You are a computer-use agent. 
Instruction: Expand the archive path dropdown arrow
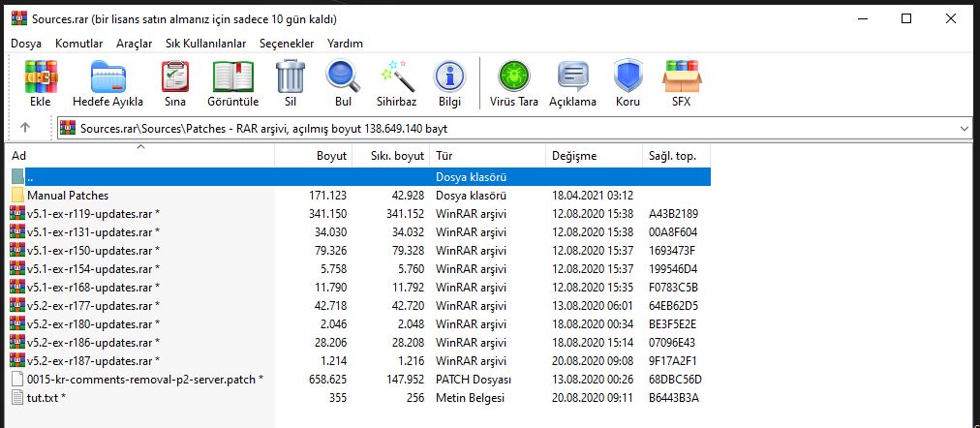(x=965, y=129)
